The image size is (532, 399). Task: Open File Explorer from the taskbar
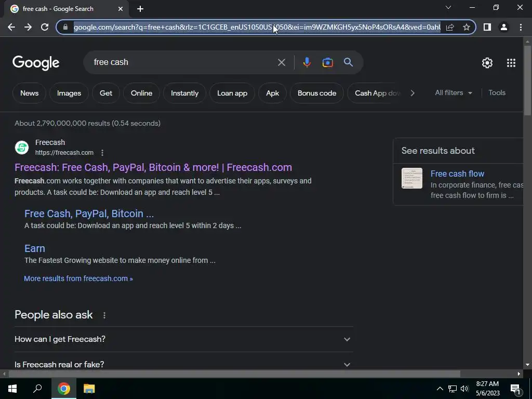pyautogui.click(x=89, y=389)
